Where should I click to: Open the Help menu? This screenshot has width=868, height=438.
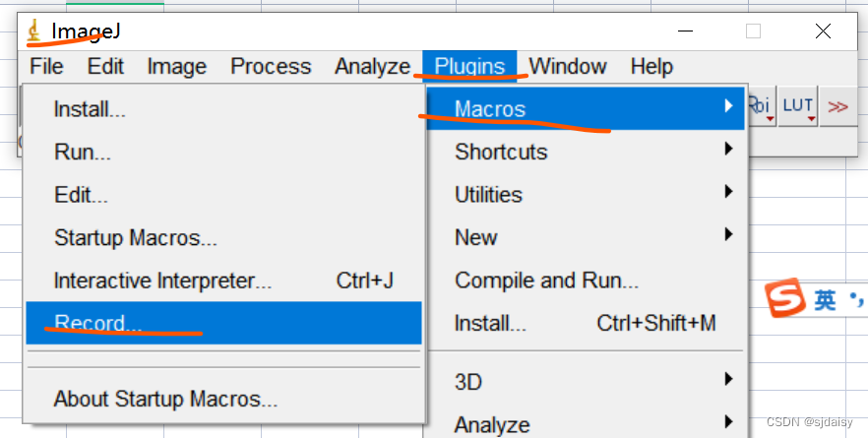point(651,67)
